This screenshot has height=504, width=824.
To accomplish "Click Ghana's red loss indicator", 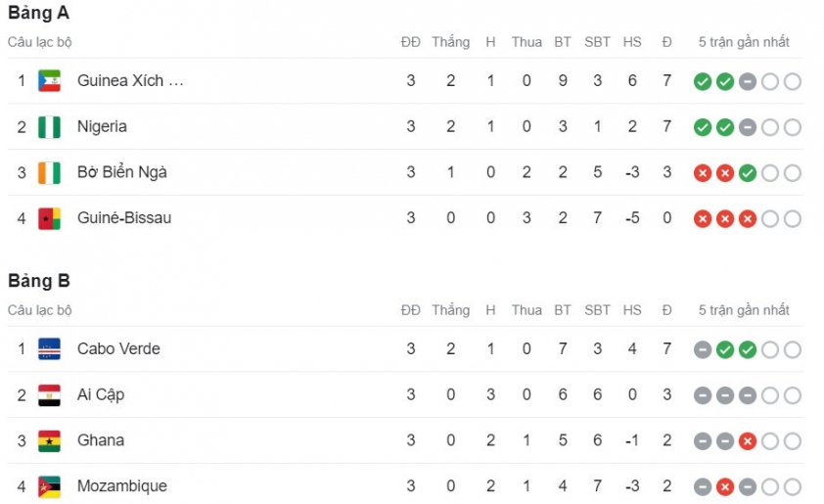I will [748, 441].
